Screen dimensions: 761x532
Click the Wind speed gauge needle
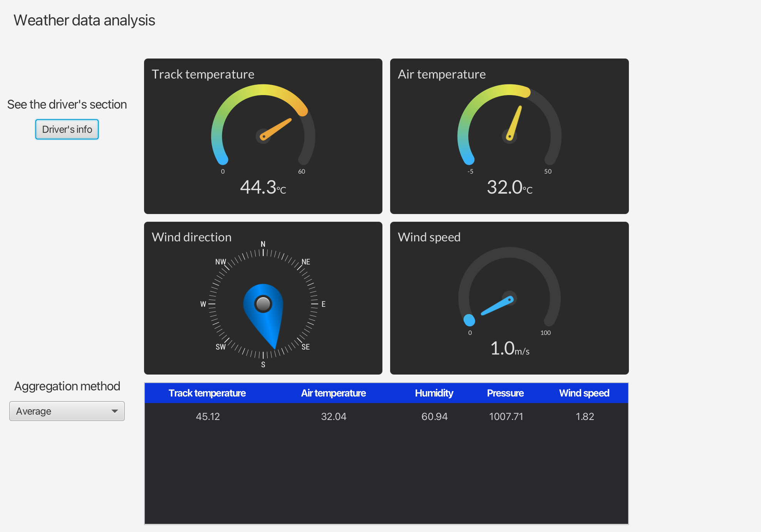tap(498, 306)
